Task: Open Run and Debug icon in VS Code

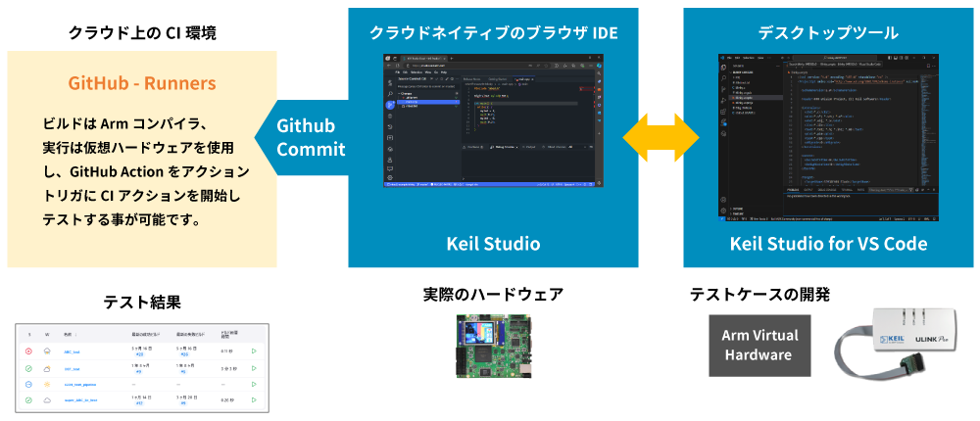Action: [723, 101]
